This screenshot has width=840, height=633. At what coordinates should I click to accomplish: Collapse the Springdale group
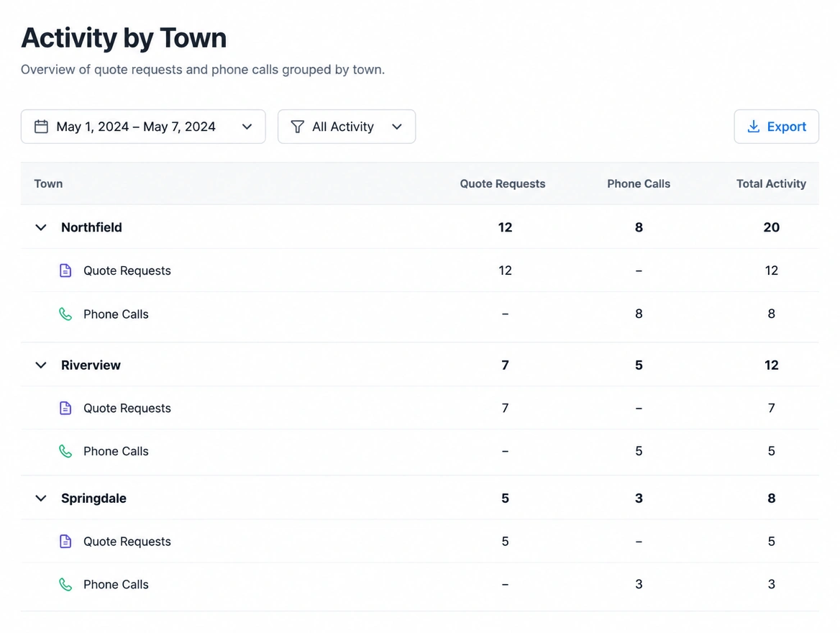pos(41,498)
